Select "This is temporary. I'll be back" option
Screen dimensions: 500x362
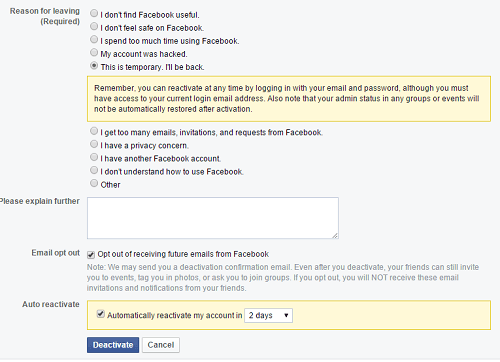pyautogui.click(x=94, y=66)
